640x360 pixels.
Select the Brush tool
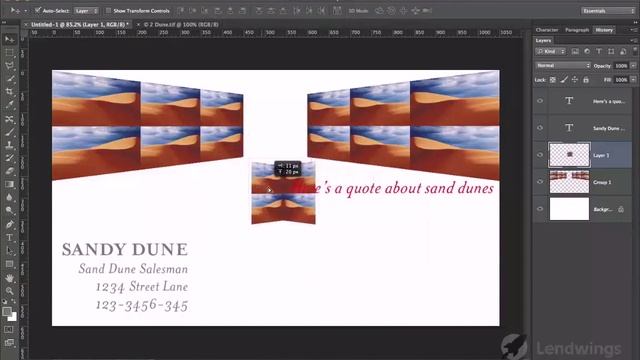click(x=9, y=131)
